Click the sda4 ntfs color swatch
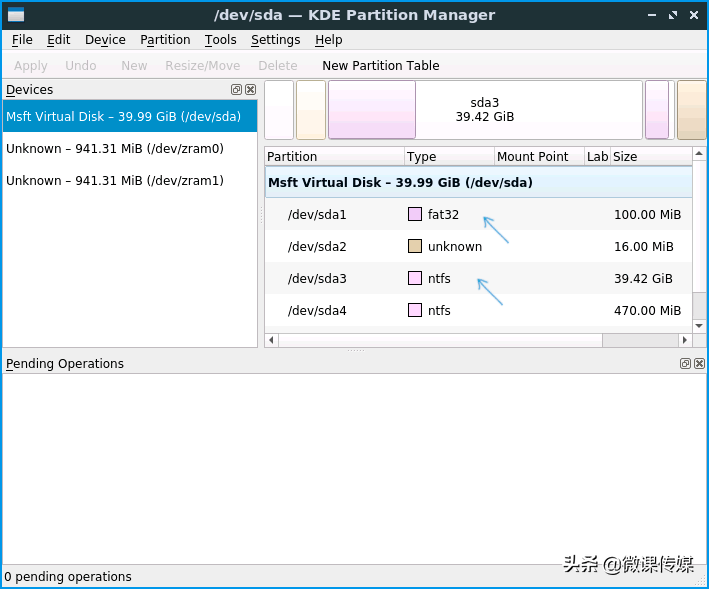 (x=415, y=310)
